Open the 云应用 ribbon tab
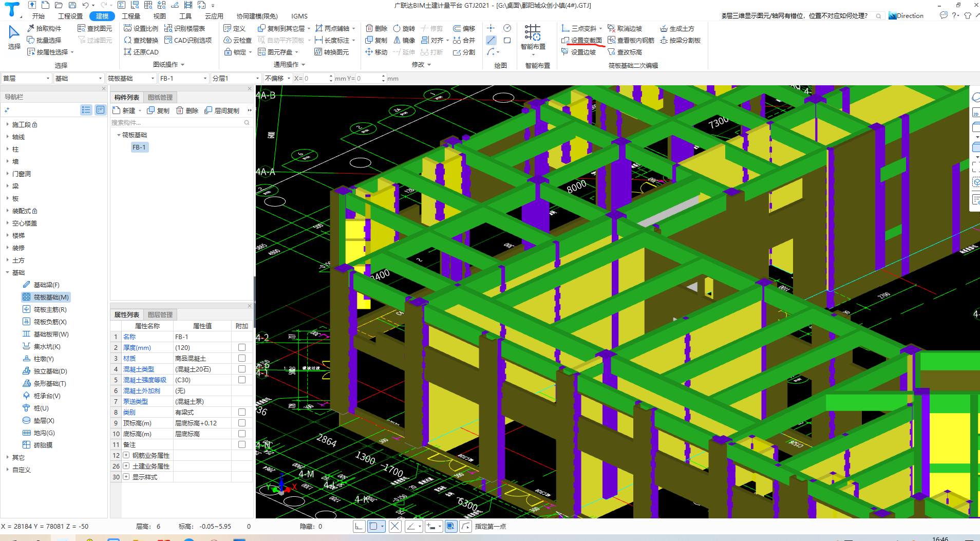The width and height of the screenshot is (980, 541). (214, 16)
